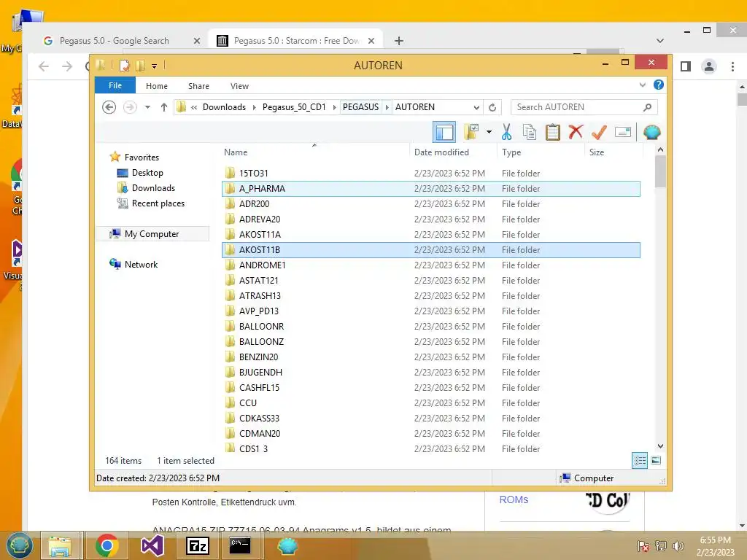Click the ROMs link on webpage

(x=514, y=499)
